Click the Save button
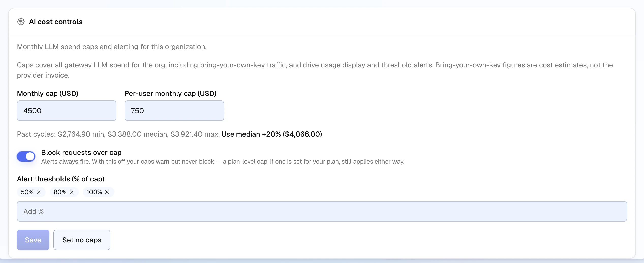Viewport: 644px width, 263px height. pyautogui.click(x=33, y=240)
